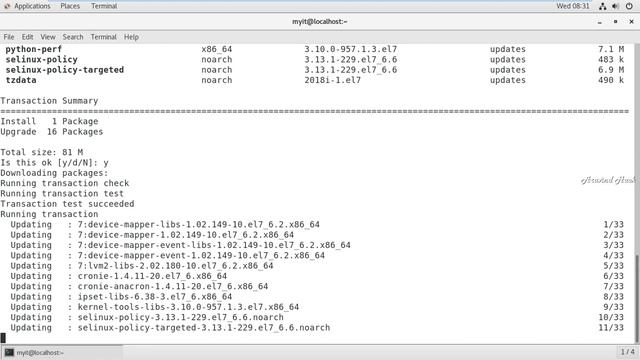The width and height of the screenshot is (640, 360).
Task: Click the cronie-anacron updating line
Action: (x=140, y=287)
